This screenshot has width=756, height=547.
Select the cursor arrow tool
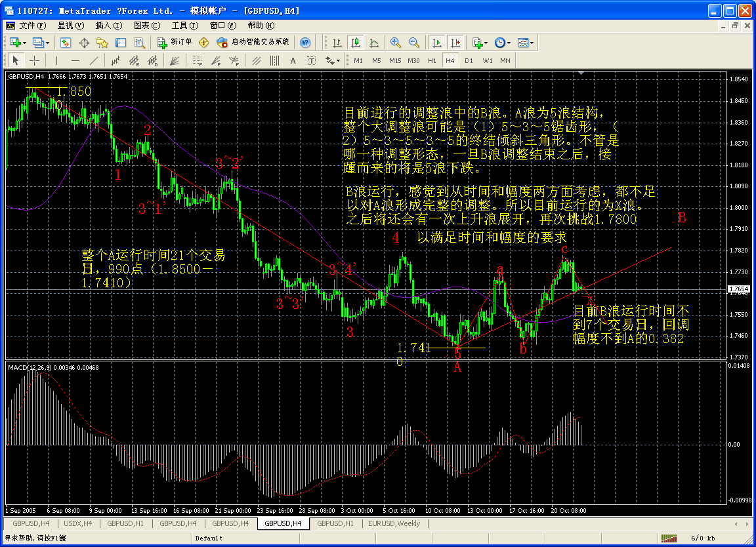coord(16,61)
